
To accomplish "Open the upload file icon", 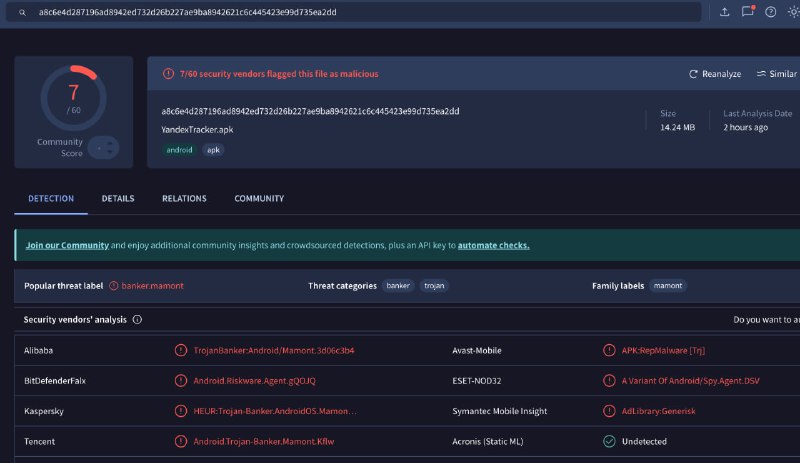I will tap(724, 12).
